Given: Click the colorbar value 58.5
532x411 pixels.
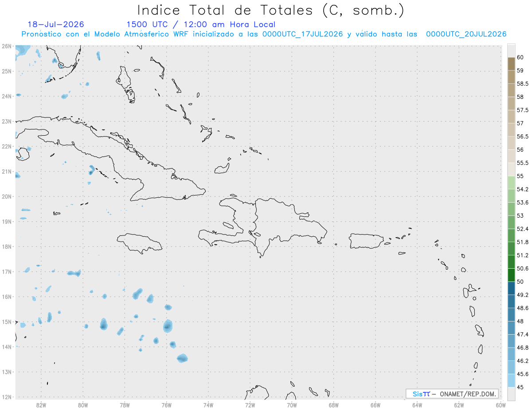Looking at the screenshot, I should [x=523, y=84].
